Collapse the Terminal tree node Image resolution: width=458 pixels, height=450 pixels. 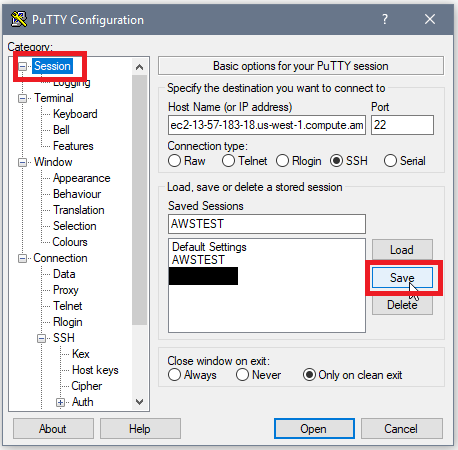click(x=22, y=98)
